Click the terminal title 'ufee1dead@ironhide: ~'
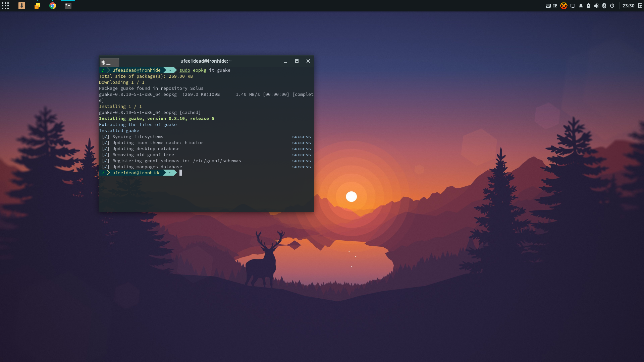 point(206,61)
